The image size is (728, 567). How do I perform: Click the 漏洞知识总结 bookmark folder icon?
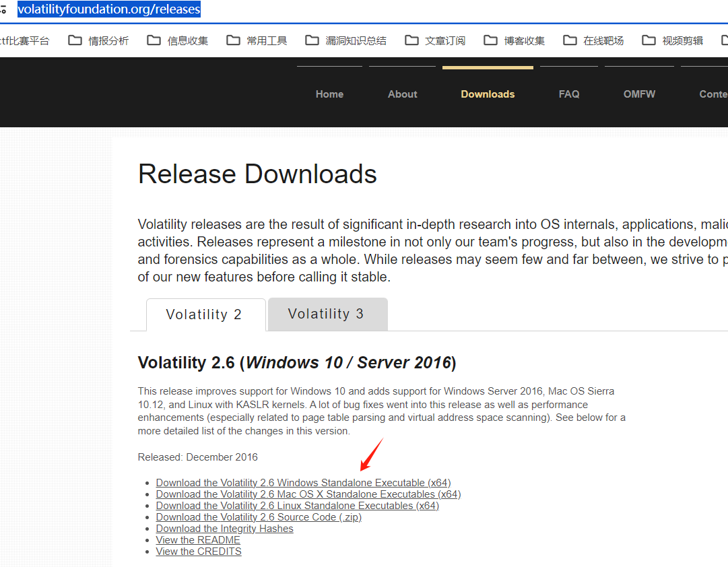(x=311, y=40)
